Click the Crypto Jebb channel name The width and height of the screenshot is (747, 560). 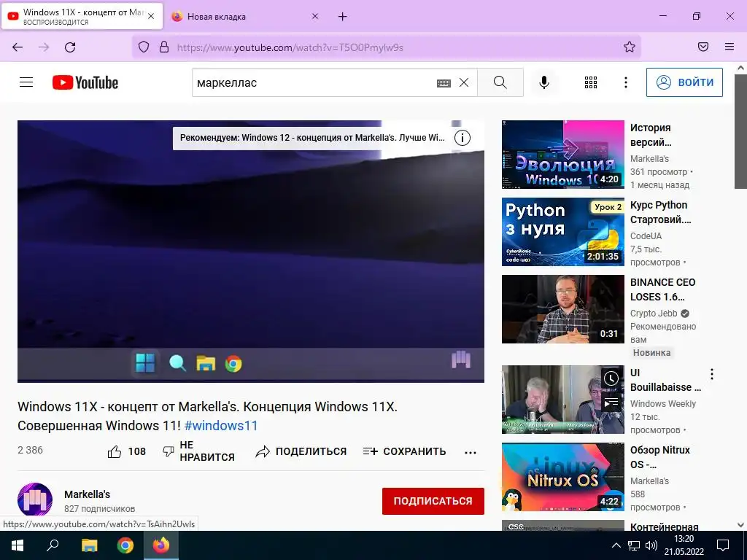(x=654, y=314)
